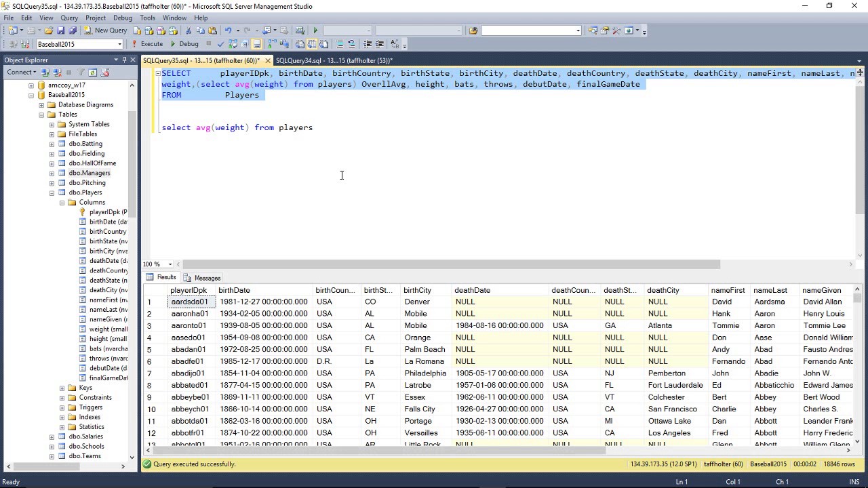Click the Connect Object Explorer icon
868x488 pixels.
45,73
